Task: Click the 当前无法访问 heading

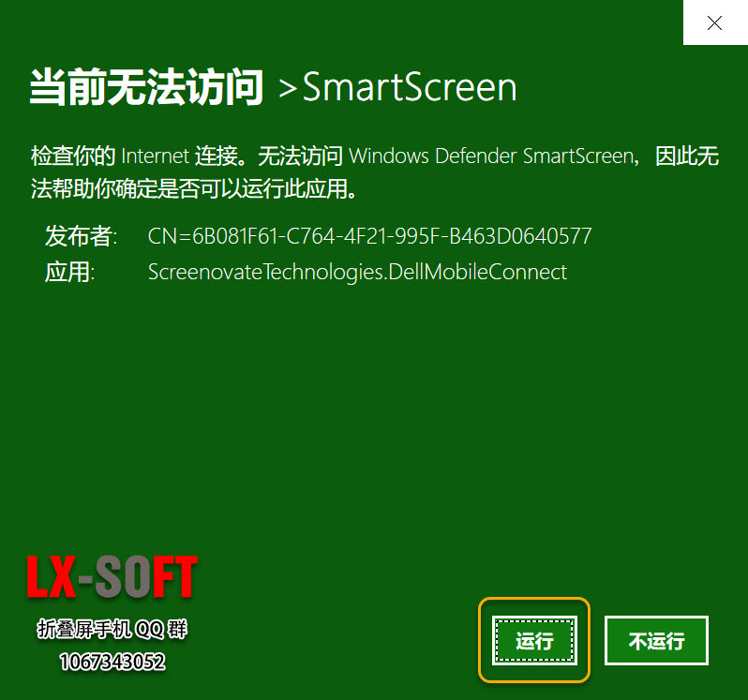Action: click(x=146, y=87)
